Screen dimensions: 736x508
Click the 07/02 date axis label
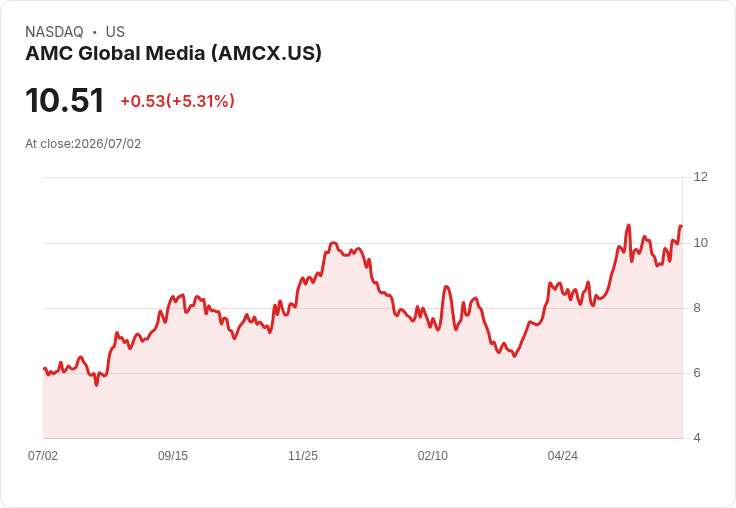click(43, 456)
